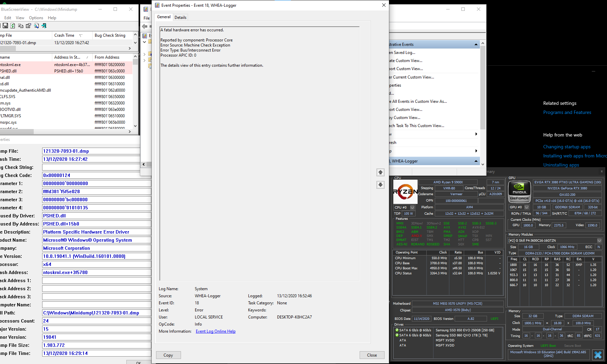Click the Find icon in BlueScreenView toolbar

point(36,26)
